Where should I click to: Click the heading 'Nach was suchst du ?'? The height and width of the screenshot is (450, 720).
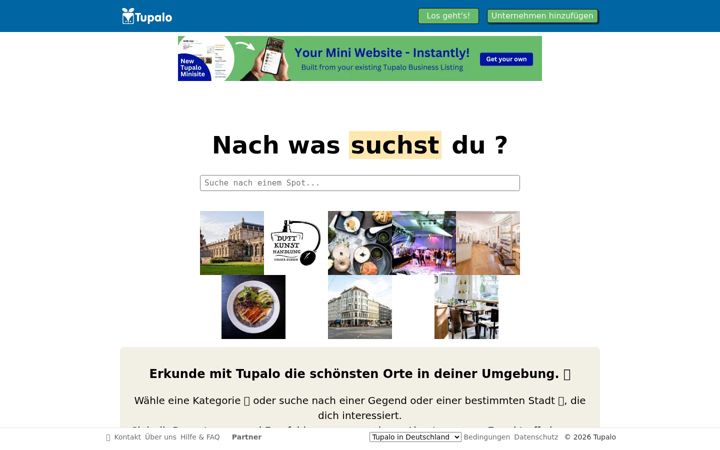[x=360, y=145]
